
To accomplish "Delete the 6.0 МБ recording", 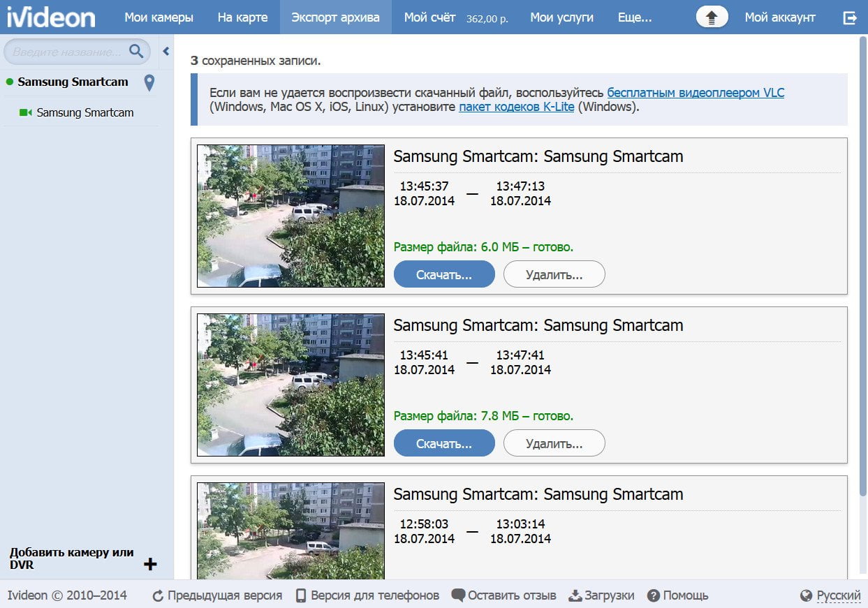I will [554, 274].
